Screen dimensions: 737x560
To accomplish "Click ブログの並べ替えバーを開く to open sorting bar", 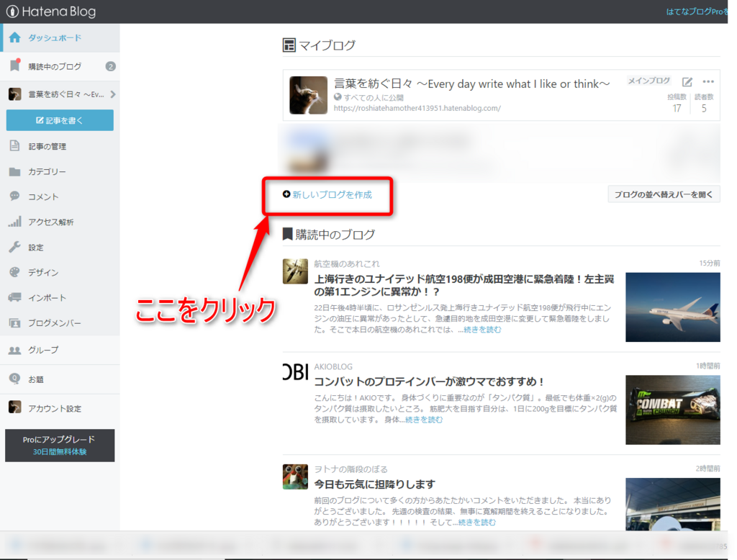I will tap(663, 194).
